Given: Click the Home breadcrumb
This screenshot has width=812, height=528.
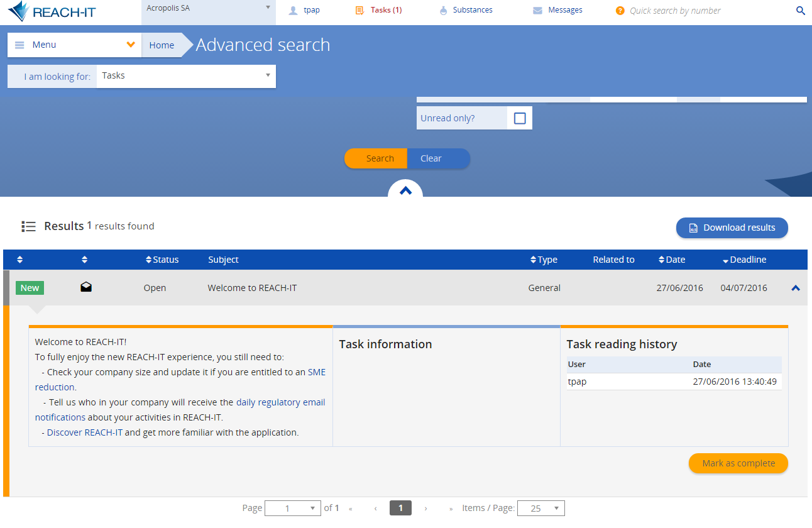Looking at the screenshot, I should click(162, 45).
